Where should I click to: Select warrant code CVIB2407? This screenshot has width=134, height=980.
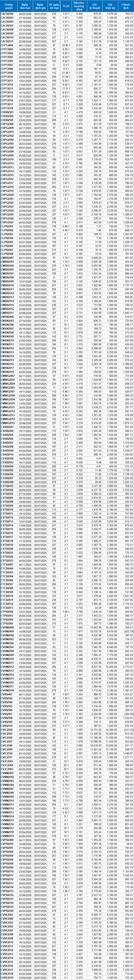tap(7, 694)
